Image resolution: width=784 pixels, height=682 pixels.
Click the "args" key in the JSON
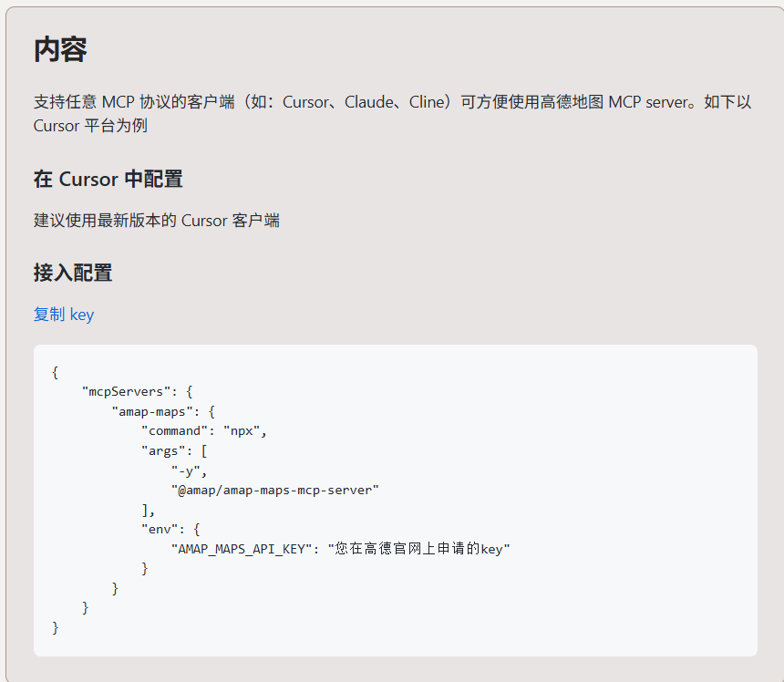click(x=163, y=451)
